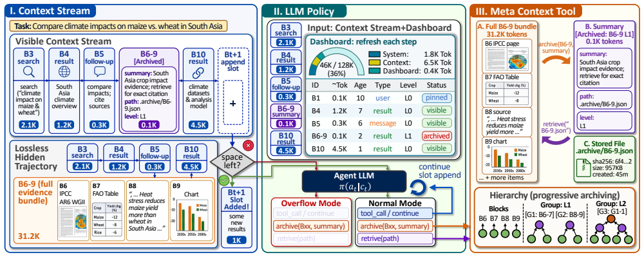Screen dimensions: 644x257
Task: Click the Context legend yellow swatch
Action: click(375, 62)
